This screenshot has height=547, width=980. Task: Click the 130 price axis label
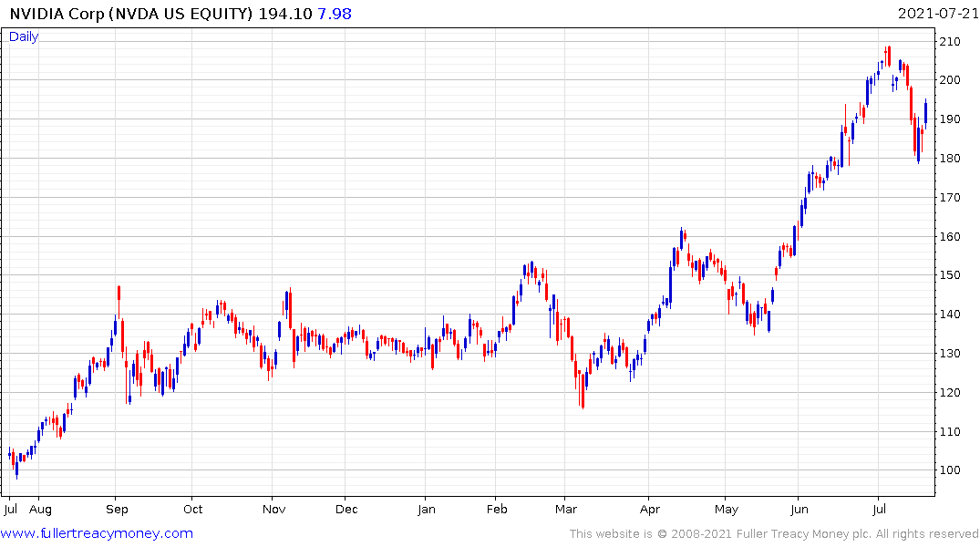pos(950,354)
